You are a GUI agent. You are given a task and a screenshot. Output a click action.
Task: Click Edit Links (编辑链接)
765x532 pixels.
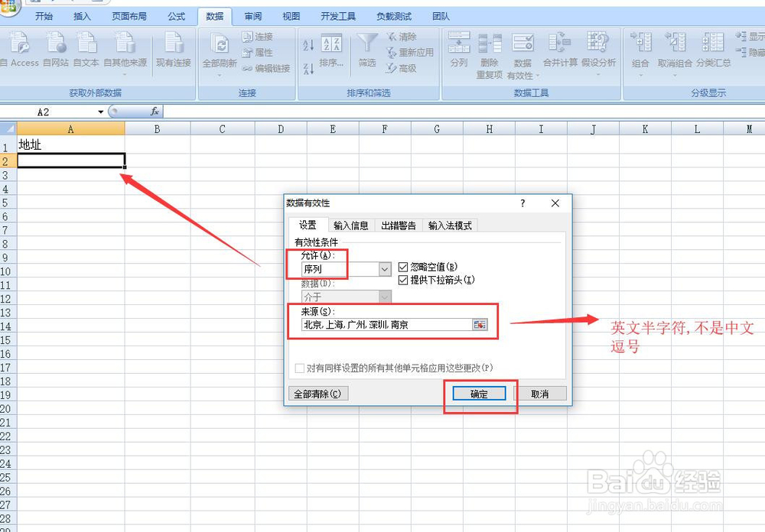coord(266,68)
